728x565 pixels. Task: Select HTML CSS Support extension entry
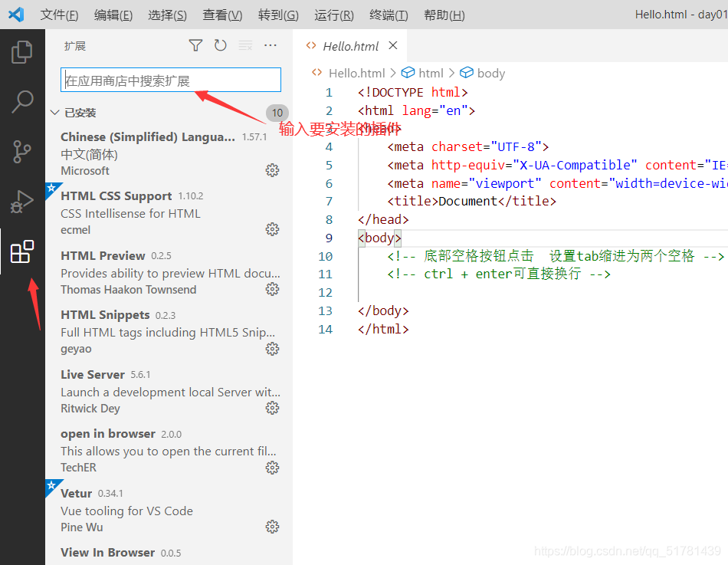(x=169, y=213)
